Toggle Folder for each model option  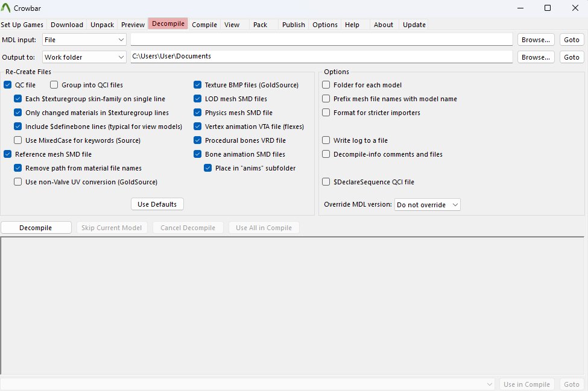(x=326, y=85)
